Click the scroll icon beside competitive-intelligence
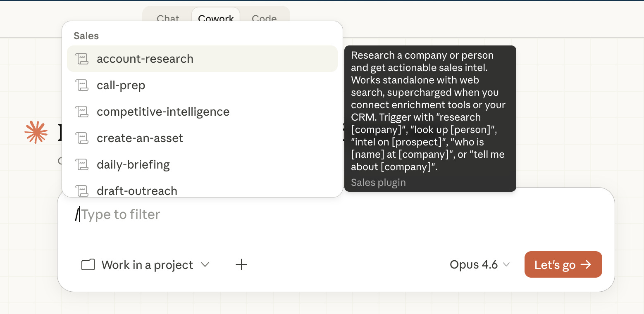This screenshot has height=314, width=644. [82, 112]
